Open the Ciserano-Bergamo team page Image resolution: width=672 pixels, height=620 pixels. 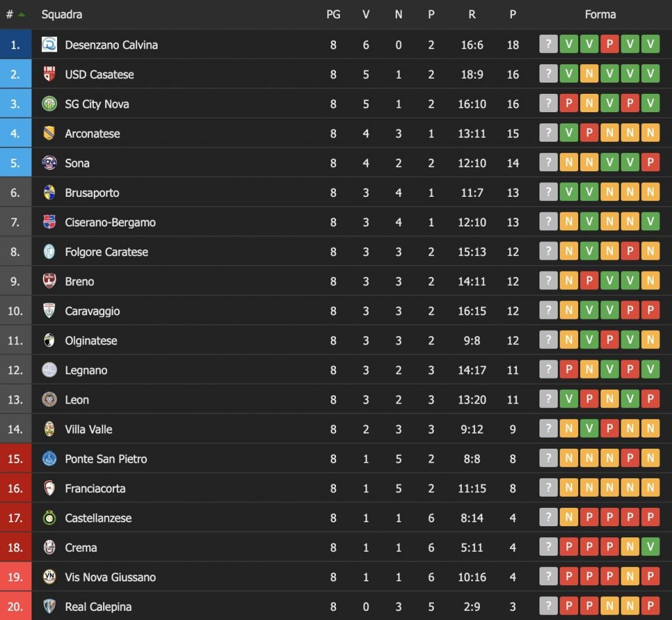click(x=110, y=222)
